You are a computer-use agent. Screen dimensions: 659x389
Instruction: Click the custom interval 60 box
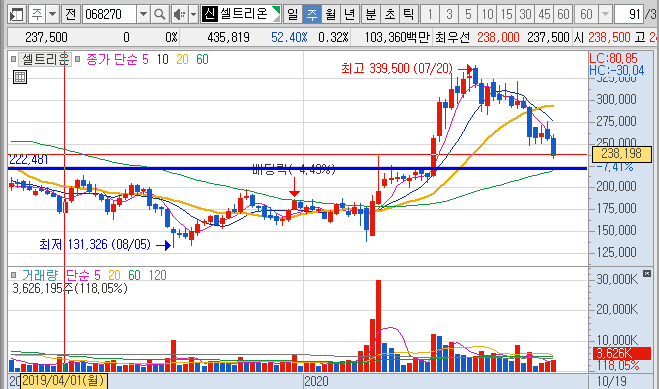coord(586,14)
